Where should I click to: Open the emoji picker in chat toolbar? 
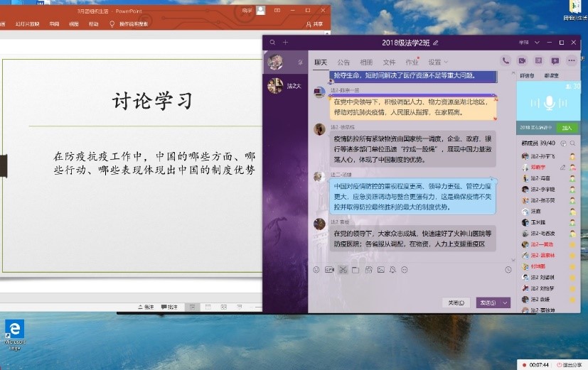pyautogui.click(x=316, y=269)
